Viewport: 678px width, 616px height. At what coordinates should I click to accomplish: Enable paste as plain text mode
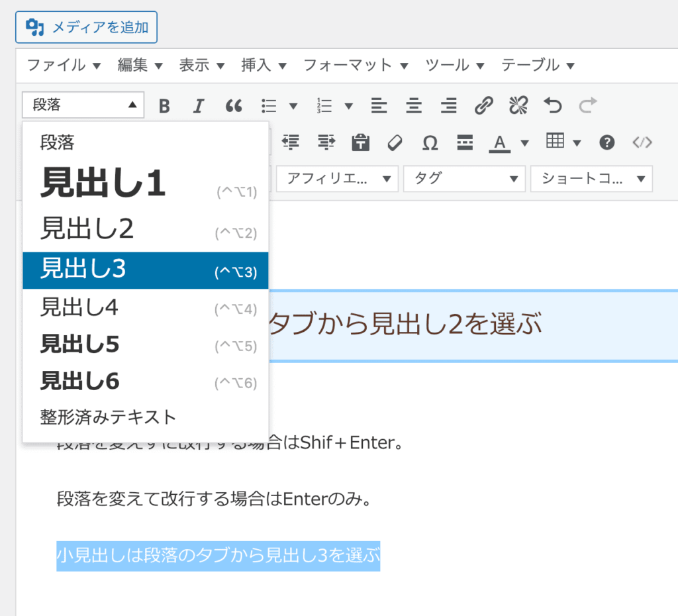click(x=360, y=142)
